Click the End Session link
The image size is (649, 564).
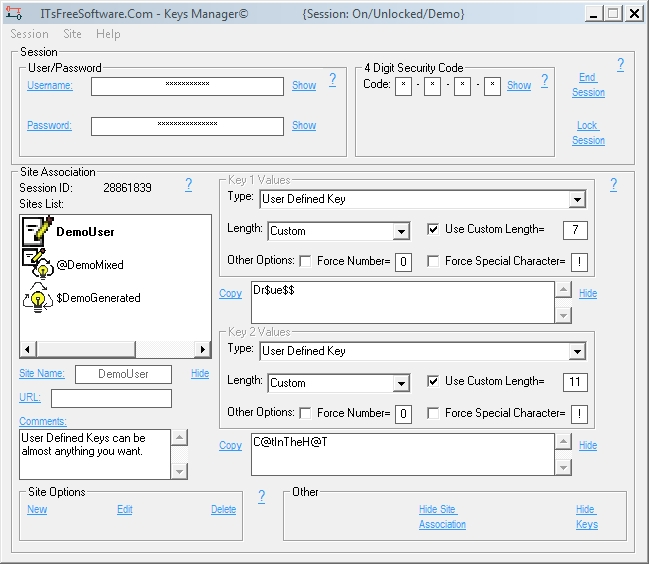pos(588,85)
